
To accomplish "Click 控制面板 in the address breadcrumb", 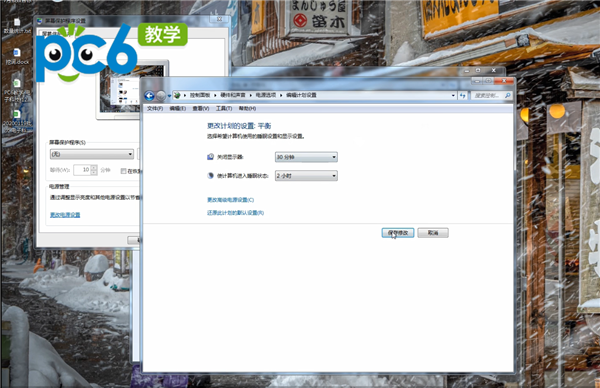I will pos(200,95).
